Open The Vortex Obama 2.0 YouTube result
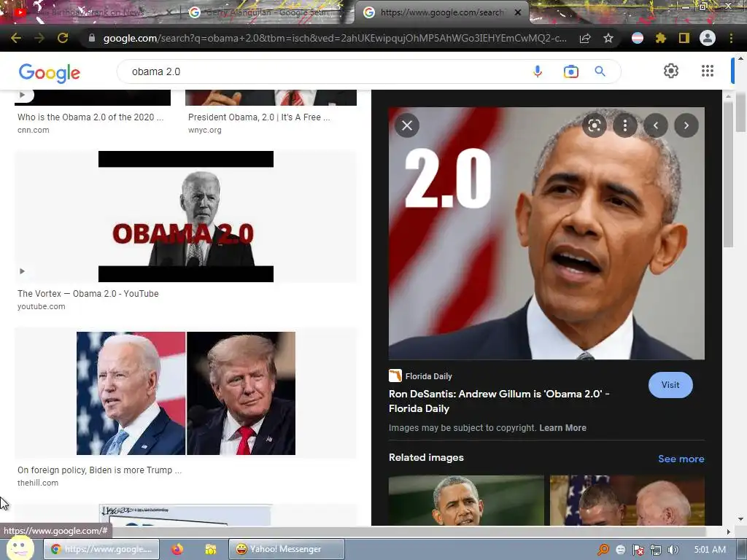747x560 pixels. (88, 294)
